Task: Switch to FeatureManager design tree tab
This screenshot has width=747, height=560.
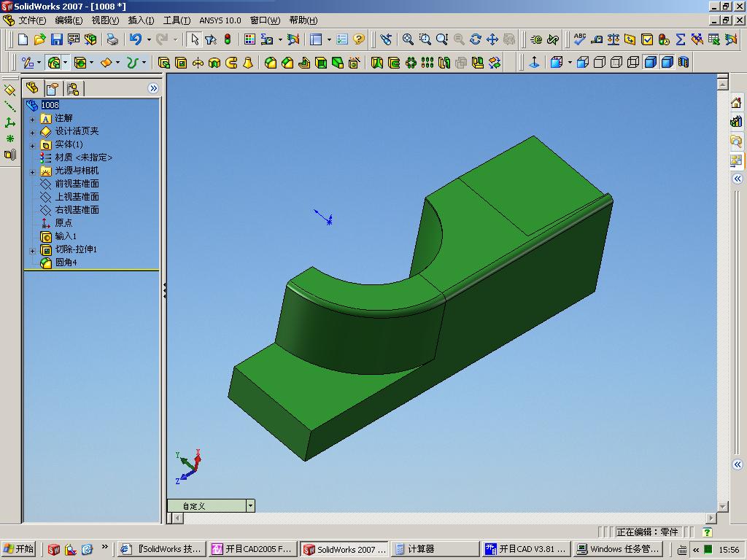Action: pos(32,88)
